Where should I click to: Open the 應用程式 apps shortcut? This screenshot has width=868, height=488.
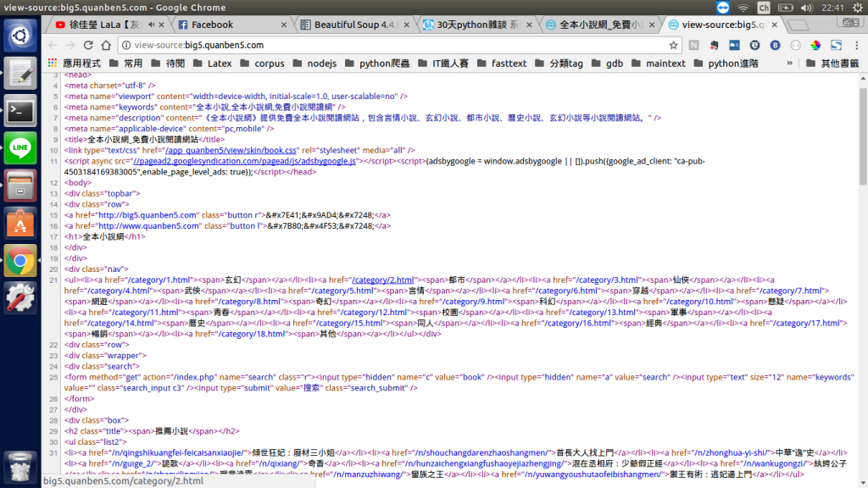[75, 63]
